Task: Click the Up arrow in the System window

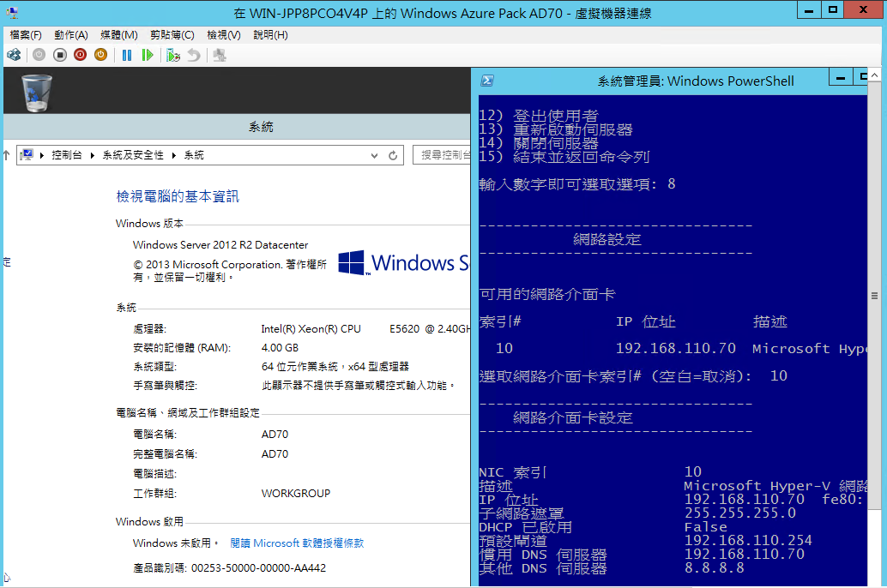Action: pos(6,155)
